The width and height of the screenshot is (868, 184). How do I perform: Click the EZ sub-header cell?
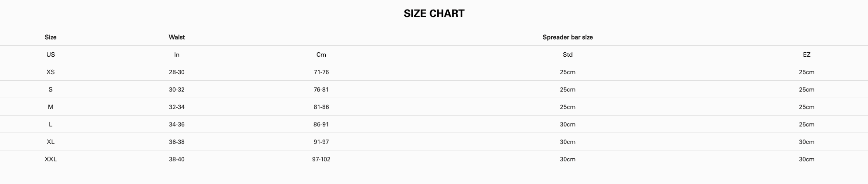pos(807,55)
